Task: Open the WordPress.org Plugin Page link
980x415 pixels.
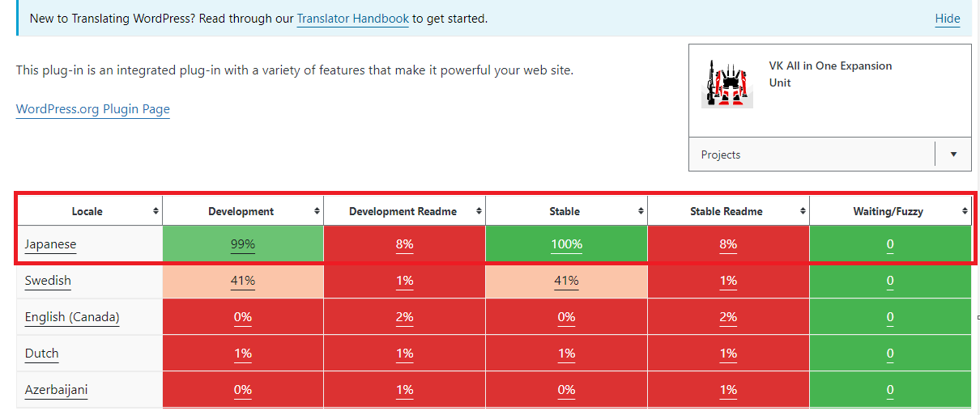Action: pyautogui.click(x=93, y=109)
